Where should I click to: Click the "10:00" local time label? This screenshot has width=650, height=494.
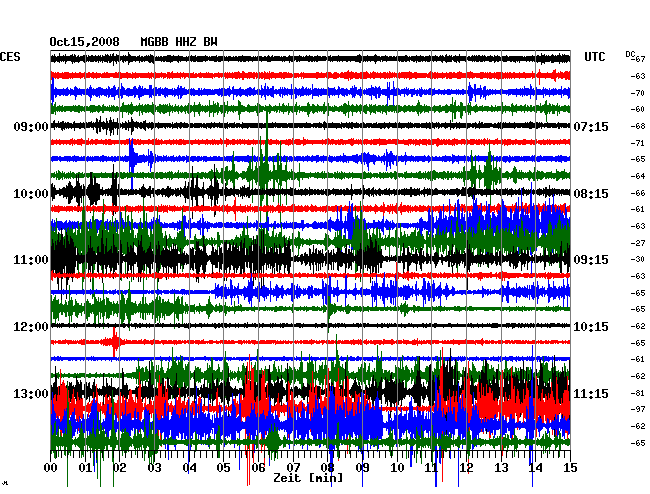(x=31, y=194)
